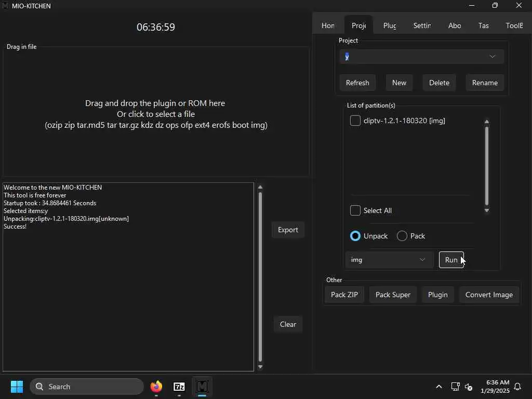The width and height of the screenshot is (532, 399).
Task: Click Convert Image button
Action: click(489, 295)
